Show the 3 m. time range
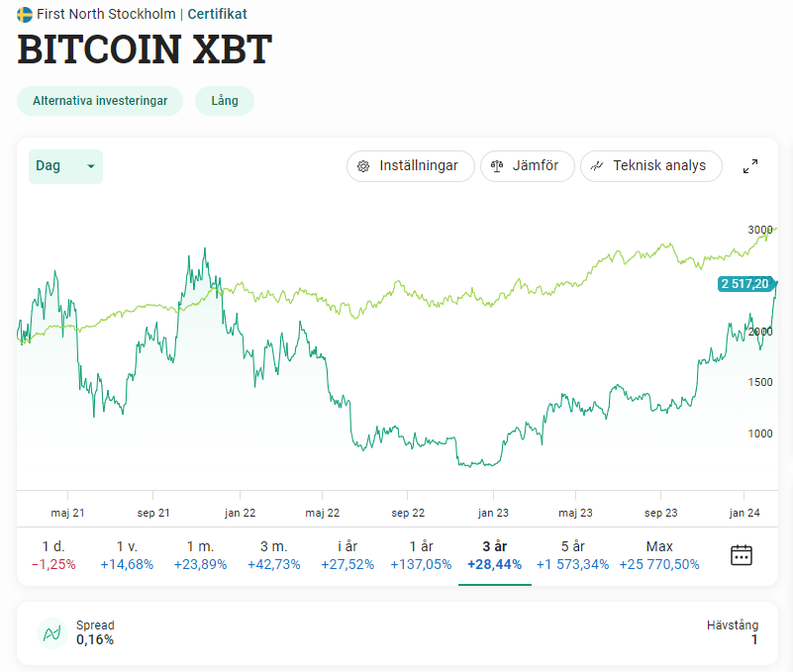The image size is (793, 672). pyautogui.click(x=273, y=555)
